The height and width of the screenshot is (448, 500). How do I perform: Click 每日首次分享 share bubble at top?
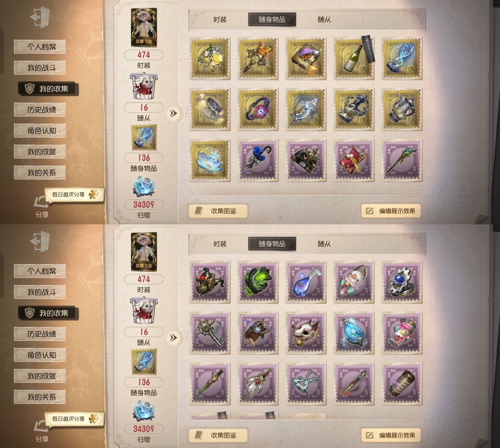(74, 194)
